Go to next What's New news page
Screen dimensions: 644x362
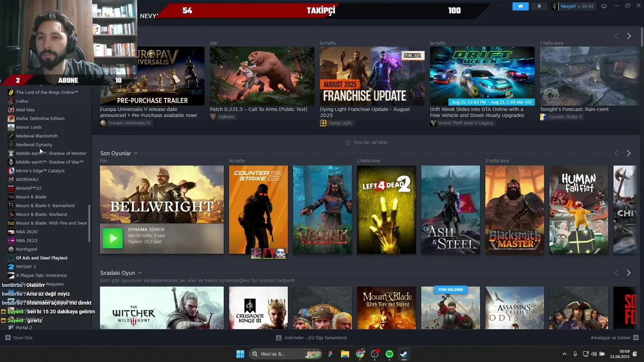[x=628, y=36]
